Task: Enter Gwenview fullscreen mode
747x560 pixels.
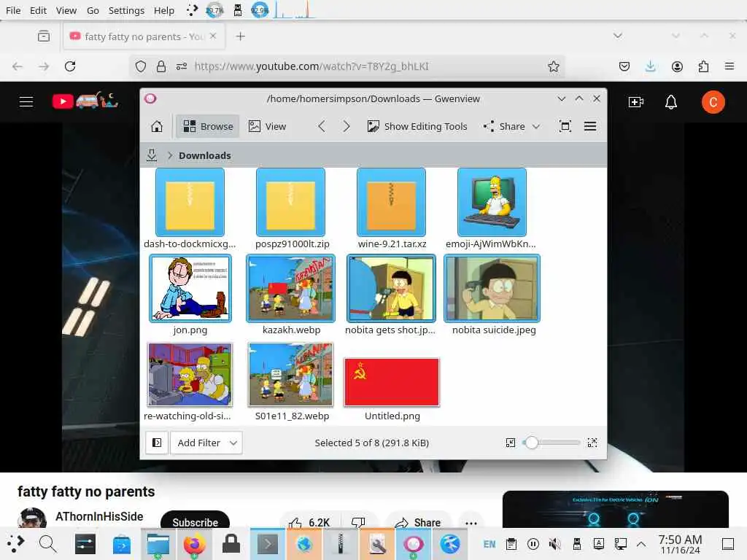Action: tap(565, 126)
